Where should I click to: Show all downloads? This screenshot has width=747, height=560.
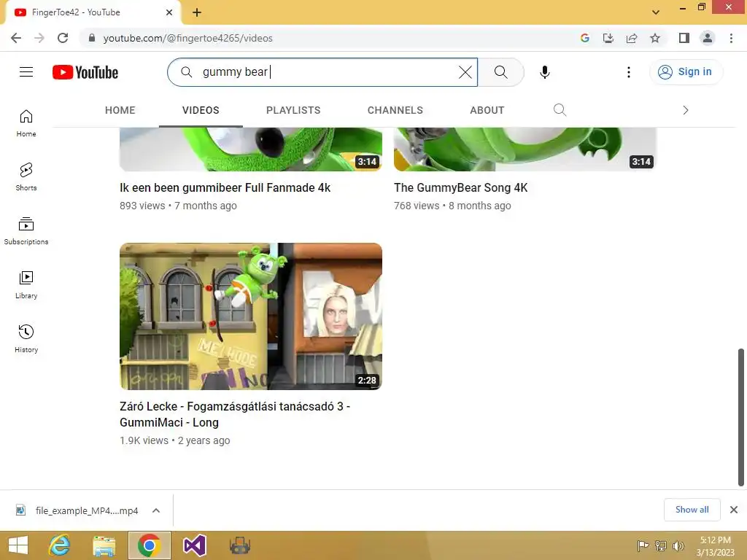click(x=692, y=510)
